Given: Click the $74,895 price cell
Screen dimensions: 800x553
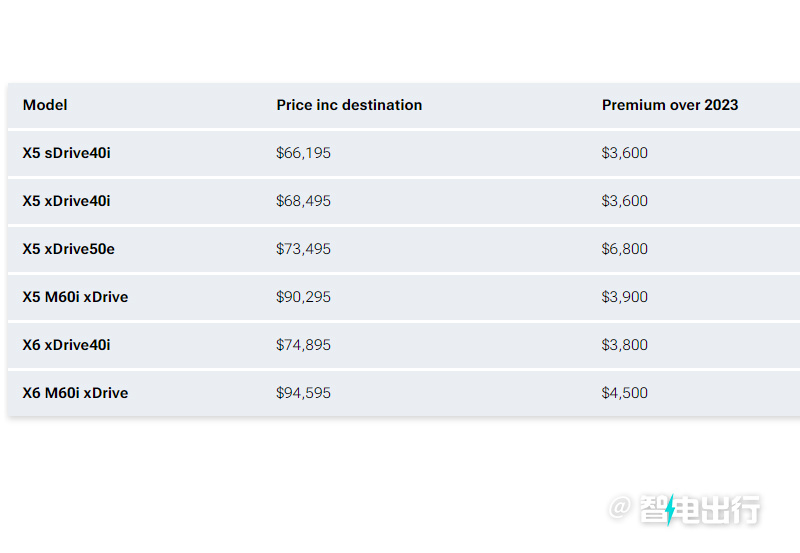Looking at the screenshot, I should pyautogui.click(x=303, y=345).
